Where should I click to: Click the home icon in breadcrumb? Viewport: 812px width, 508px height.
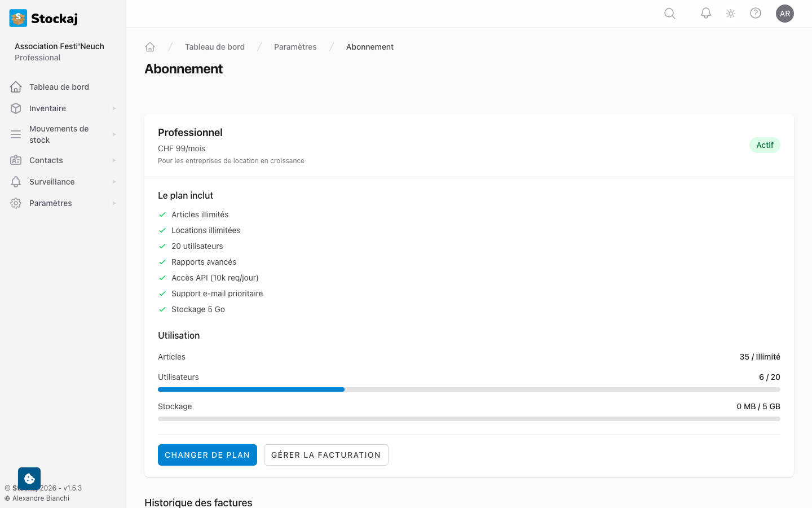pos(150,47)
